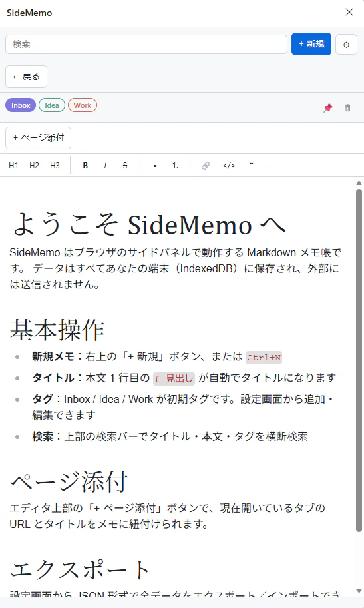Go back with the ← 戻る button
The image size is (364, 608).
(x=26, y=77)
